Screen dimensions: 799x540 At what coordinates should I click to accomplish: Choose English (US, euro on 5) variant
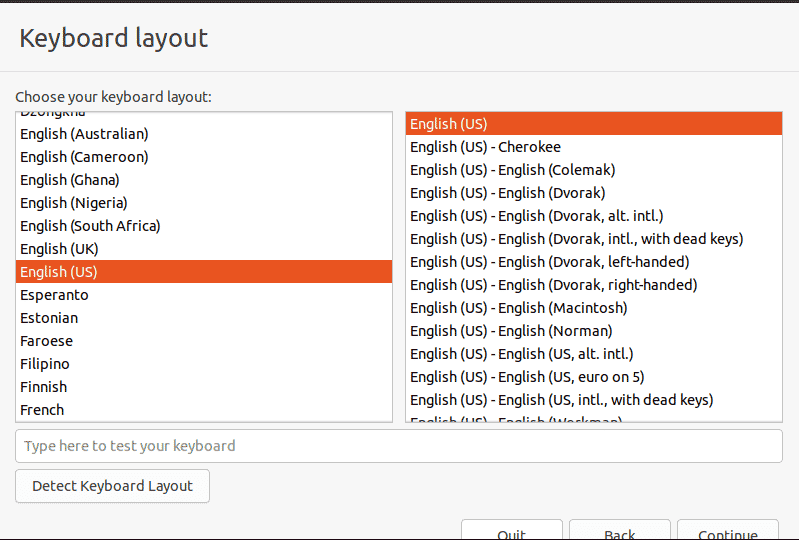pos(594,376)
